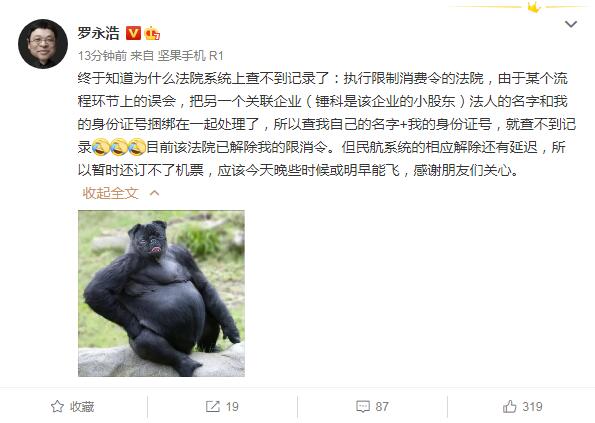
Task: Click the thumbs-up like icon
Action: coord(510,406)
